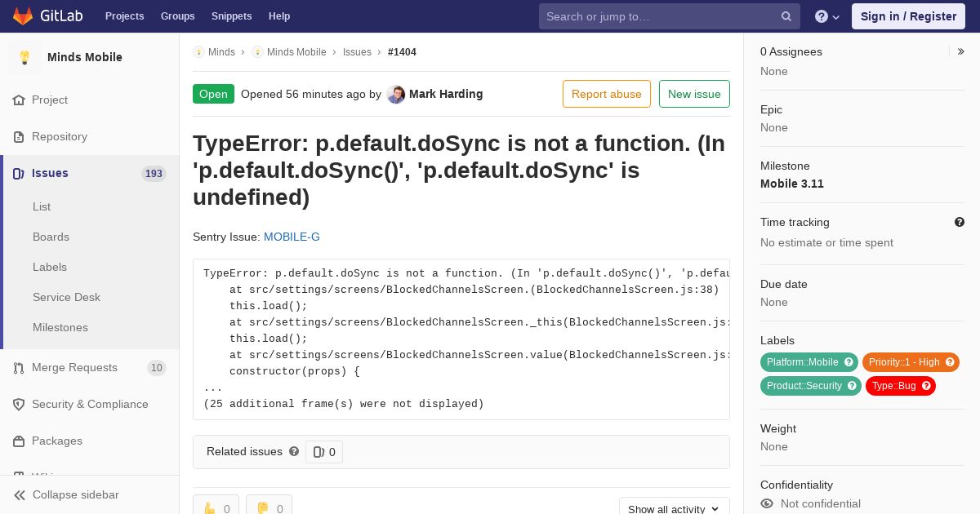The width and height of the screenshot is (980, 514).
Task: Click the thumbs down reaction button
Action: pos(269,506)
